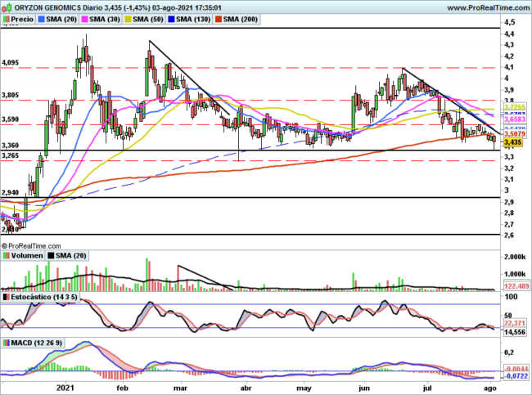Click the chart icon beside ORYZON GENOMICS title
The image size is (532, 395).
[7, 7]
